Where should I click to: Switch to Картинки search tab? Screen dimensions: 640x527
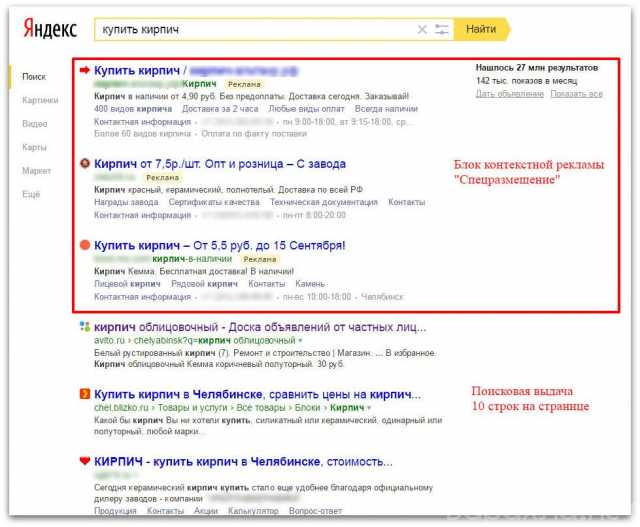[x=40, y=100]
